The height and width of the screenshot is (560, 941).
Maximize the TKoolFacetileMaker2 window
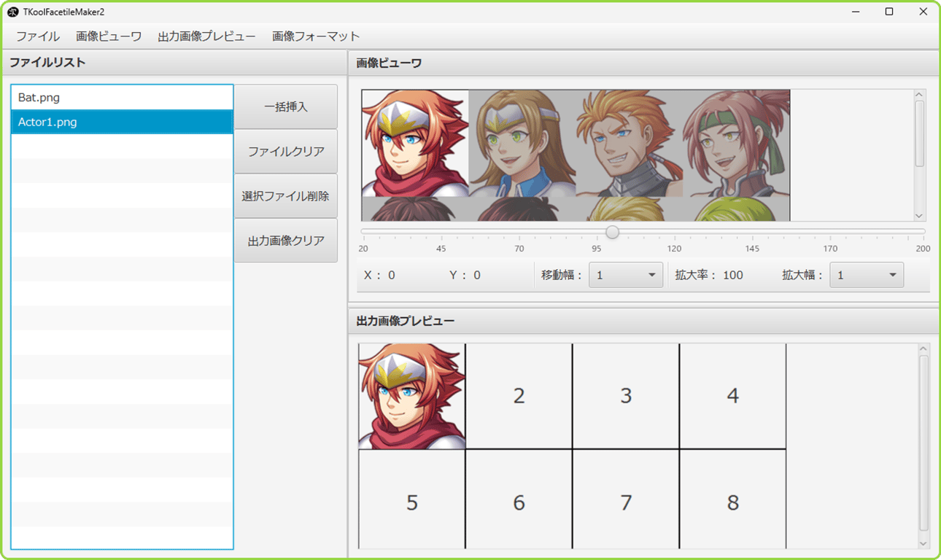coord(889,12)
